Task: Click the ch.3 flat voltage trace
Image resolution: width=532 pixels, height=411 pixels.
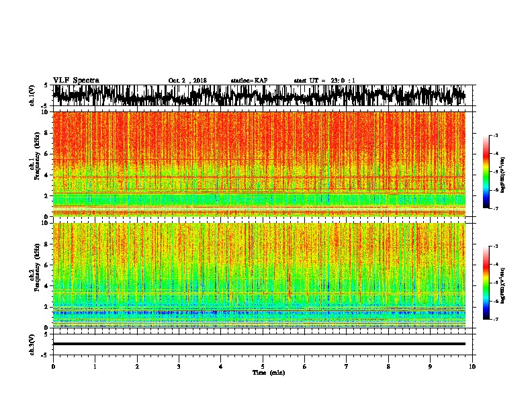Action: click(259, 344)
